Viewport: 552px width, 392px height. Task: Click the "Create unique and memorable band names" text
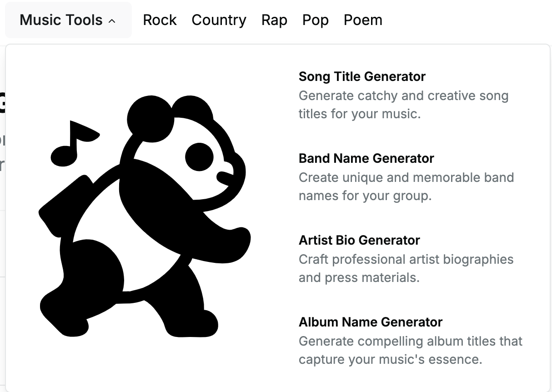(406, 186)
